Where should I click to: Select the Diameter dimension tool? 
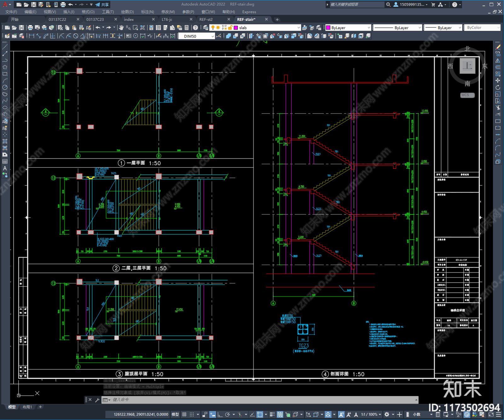coord(76,36)
